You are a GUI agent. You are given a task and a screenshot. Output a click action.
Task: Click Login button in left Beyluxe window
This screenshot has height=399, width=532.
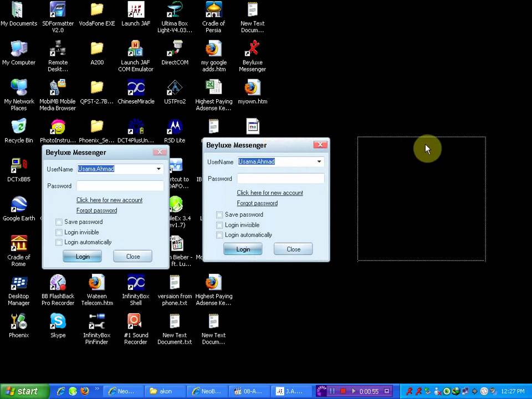(83, 257)
